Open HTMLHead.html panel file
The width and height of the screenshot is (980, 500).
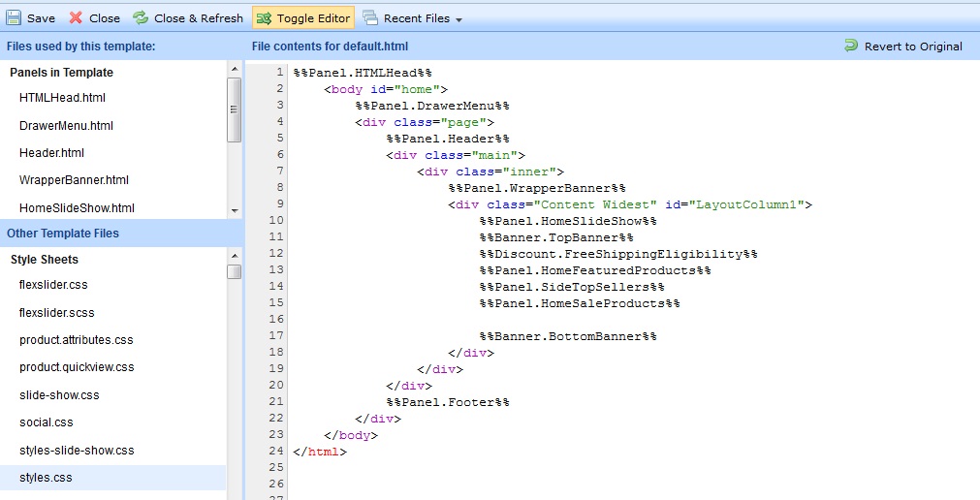tap(62, 98)
